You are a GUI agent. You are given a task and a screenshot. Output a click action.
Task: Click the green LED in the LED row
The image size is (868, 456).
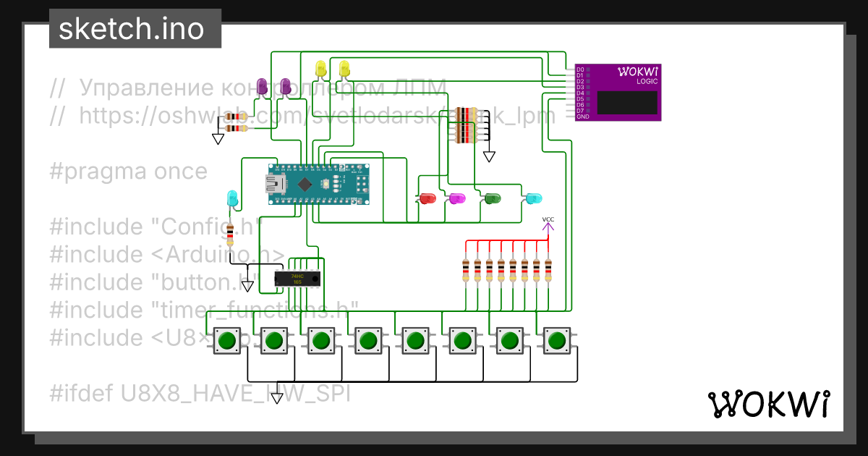coord(492,198)
